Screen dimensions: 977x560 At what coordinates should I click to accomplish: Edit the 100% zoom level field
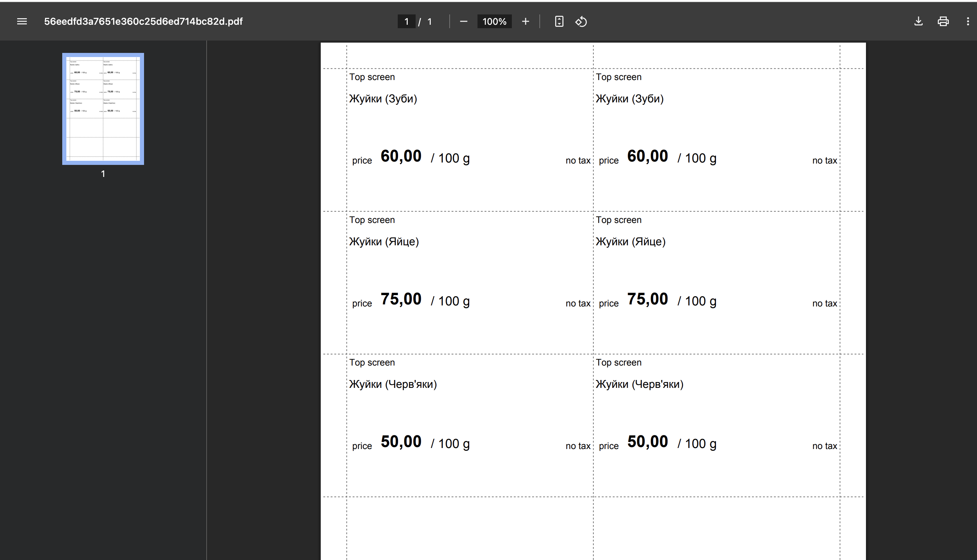point(494,21)
